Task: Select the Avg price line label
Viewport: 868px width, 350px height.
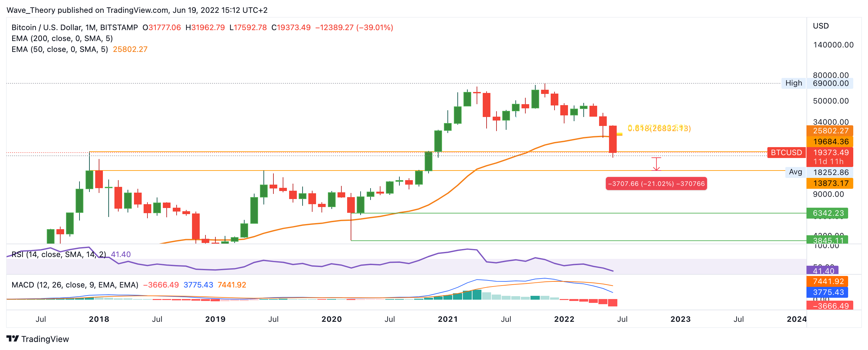Action: (x=795, y=172)
